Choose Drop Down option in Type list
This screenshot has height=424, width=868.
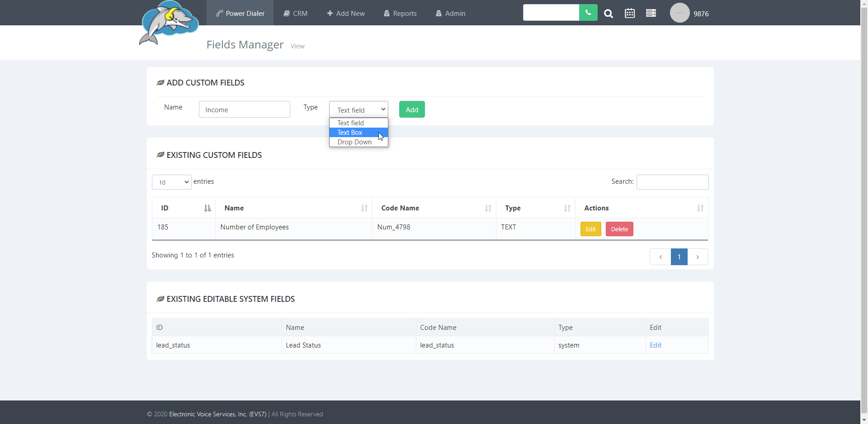(x=359, y=142)
